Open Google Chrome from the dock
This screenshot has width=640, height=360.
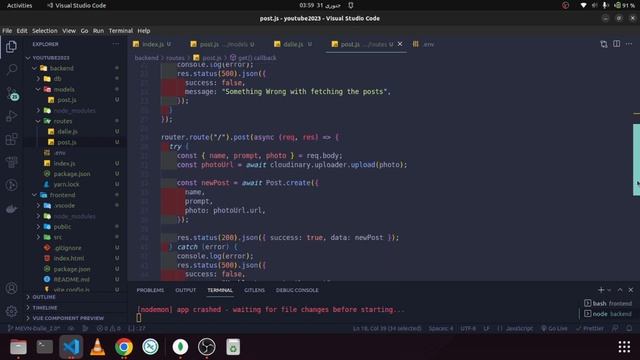pos(124,347)
